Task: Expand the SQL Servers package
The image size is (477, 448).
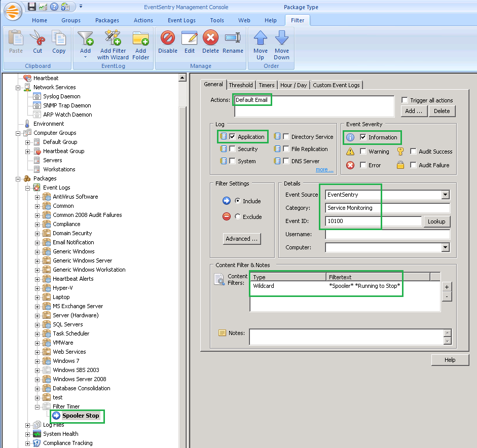Action: click(37, 325)
